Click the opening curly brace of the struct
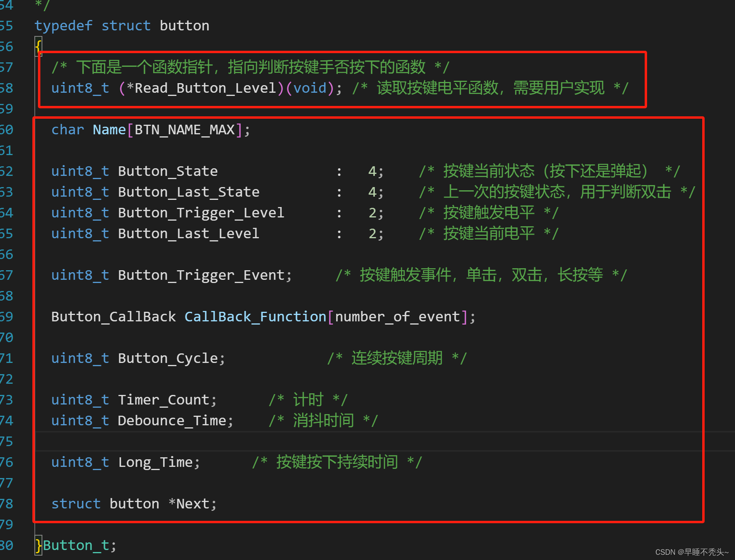735x560 pixels. (38, 47)
